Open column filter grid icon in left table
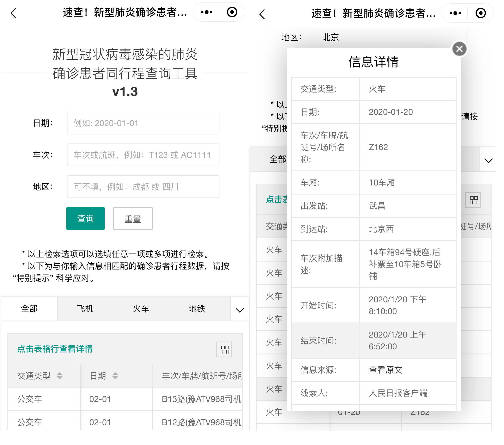 pos(224,349)
